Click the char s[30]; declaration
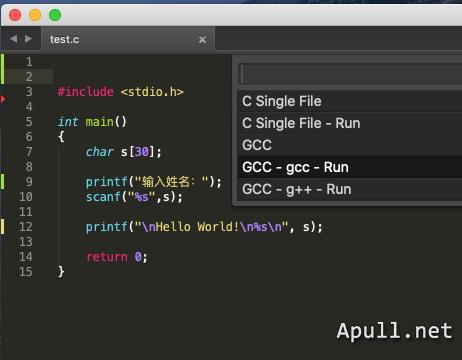The height and width of the screenshot is (360, 462). click(x=124, y=152)
